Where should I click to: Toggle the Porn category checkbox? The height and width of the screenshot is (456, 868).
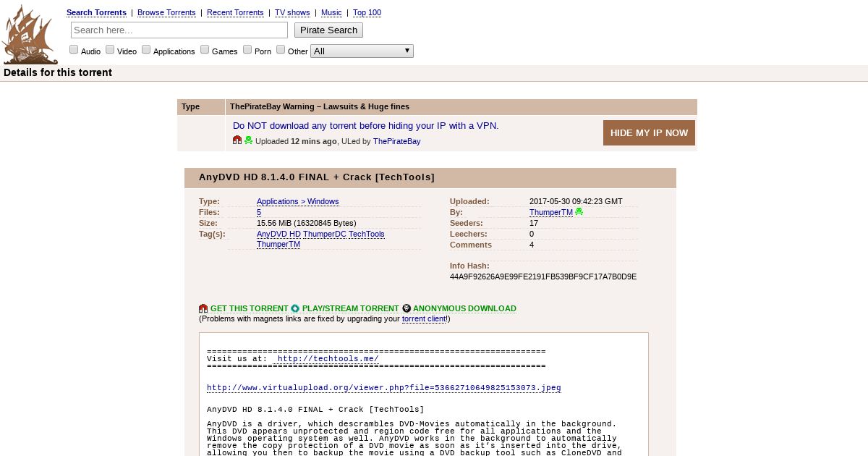247,49
